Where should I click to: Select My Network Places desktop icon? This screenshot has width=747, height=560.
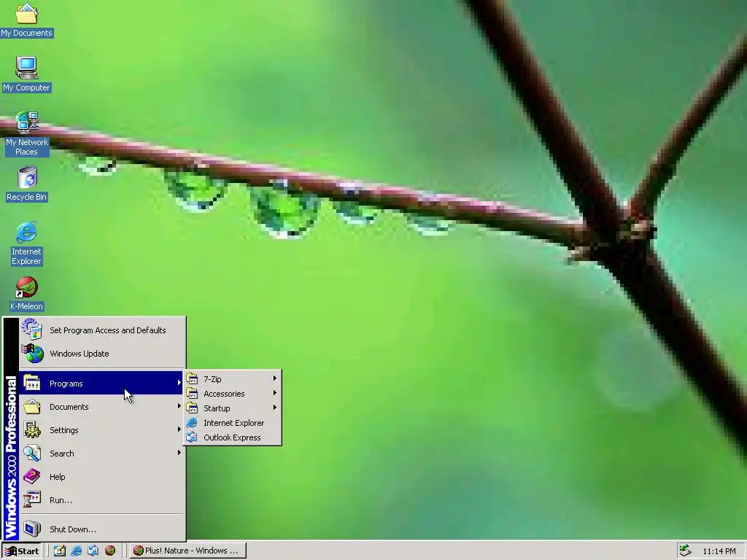[27, 134]
